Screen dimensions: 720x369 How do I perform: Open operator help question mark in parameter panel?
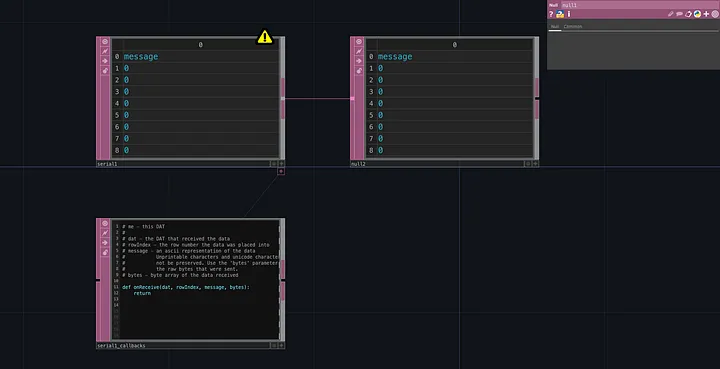point(551,14)
